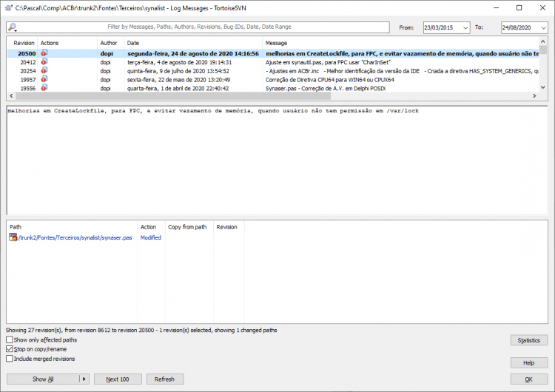
Task: Click the modified action icon for revision 19957
Action: tap(44, 79)
